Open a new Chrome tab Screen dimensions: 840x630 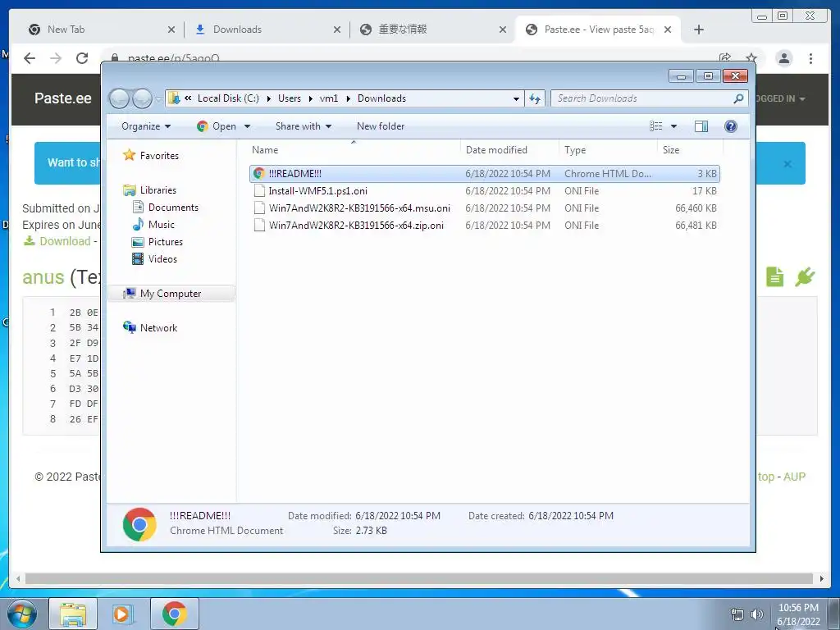699,30
